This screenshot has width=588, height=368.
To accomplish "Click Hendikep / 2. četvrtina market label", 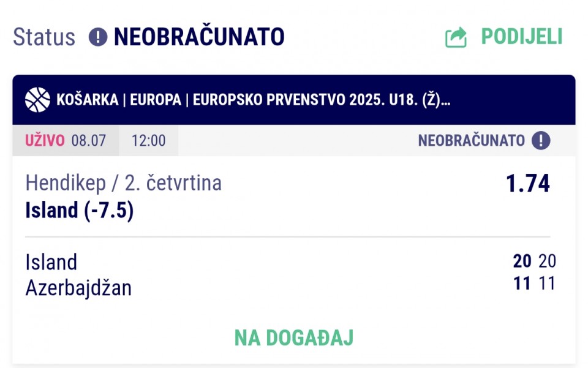I will [x=123, y=183].
